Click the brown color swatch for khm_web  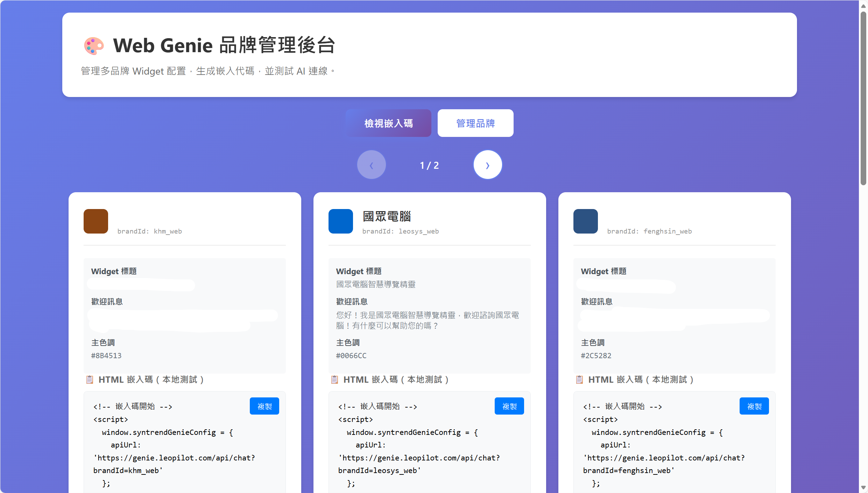tap(96, 221)
